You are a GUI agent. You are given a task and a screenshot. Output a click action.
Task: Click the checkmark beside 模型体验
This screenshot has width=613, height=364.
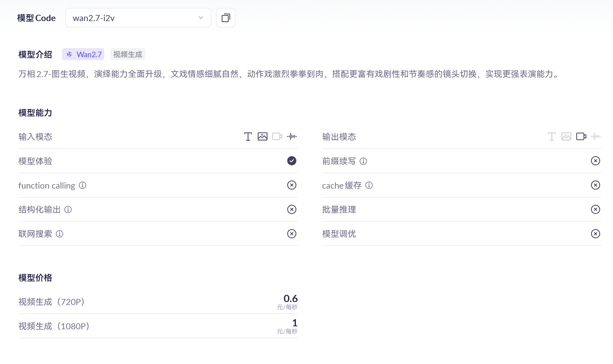coord(292,161)
